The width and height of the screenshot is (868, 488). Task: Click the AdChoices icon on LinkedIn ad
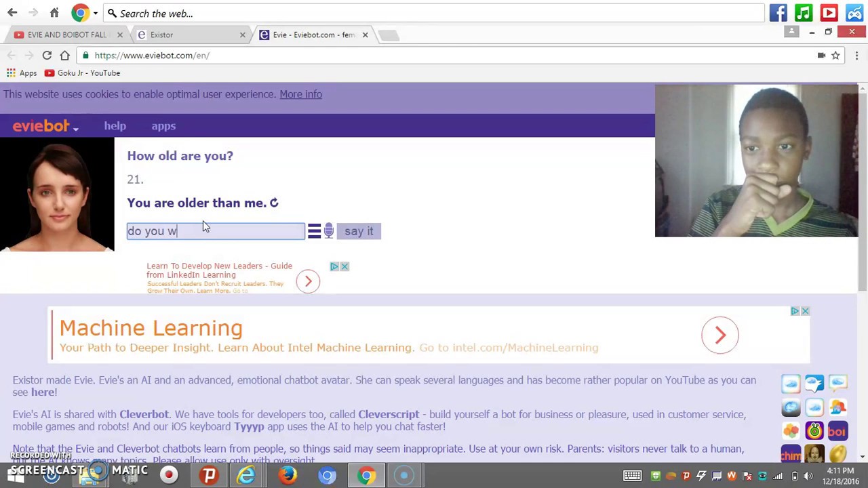tap(334, 266)
